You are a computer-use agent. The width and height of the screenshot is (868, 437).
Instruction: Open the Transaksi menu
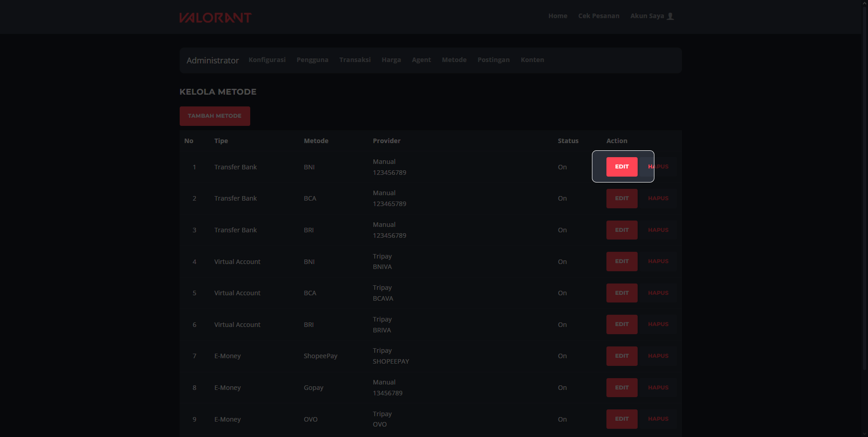click(x=355, y=60)
